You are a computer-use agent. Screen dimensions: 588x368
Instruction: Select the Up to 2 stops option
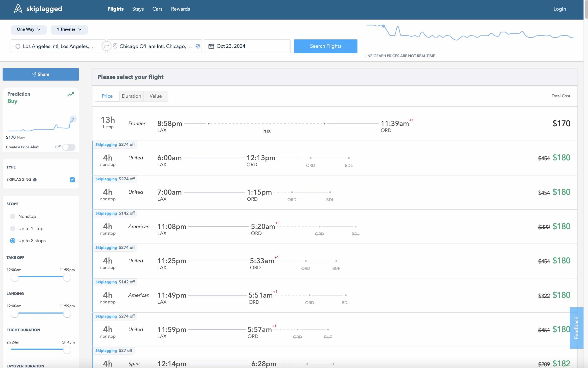click(x=13, y=241)
